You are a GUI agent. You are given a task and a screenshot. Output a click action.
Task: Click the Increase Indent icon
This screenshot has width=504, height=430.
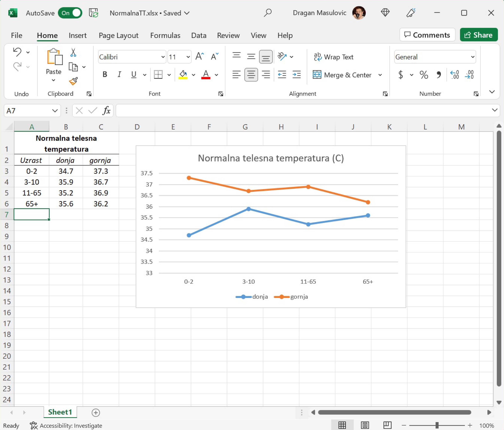coord(297,75)
